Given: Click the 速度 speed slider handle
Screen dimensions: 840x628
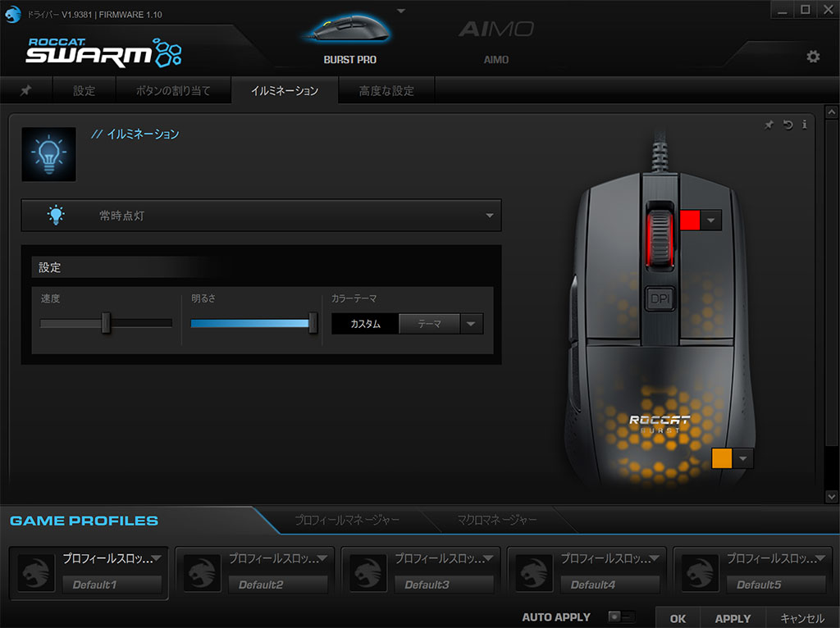Looking at the screenshot, I should (106, 323).
